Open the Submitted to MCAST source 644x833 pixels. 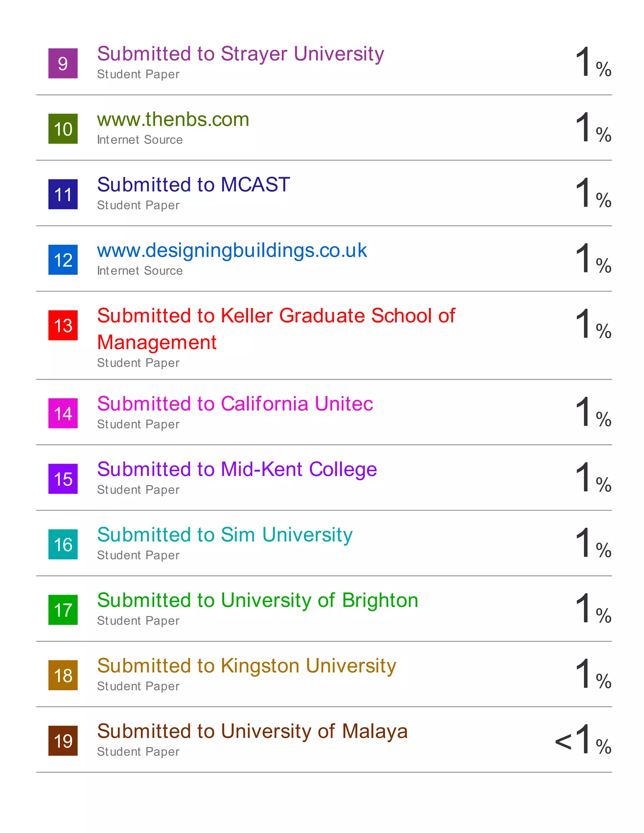coord(193,185)
